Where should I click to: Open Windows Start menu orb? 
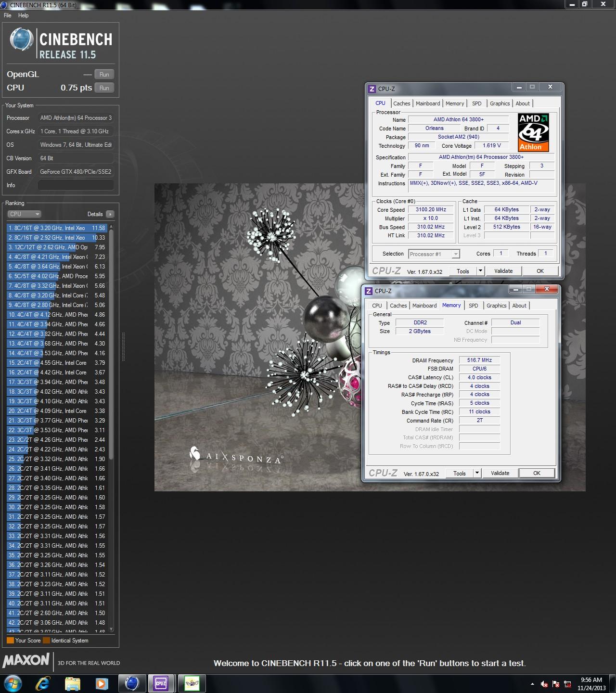(x=13, y=683)
